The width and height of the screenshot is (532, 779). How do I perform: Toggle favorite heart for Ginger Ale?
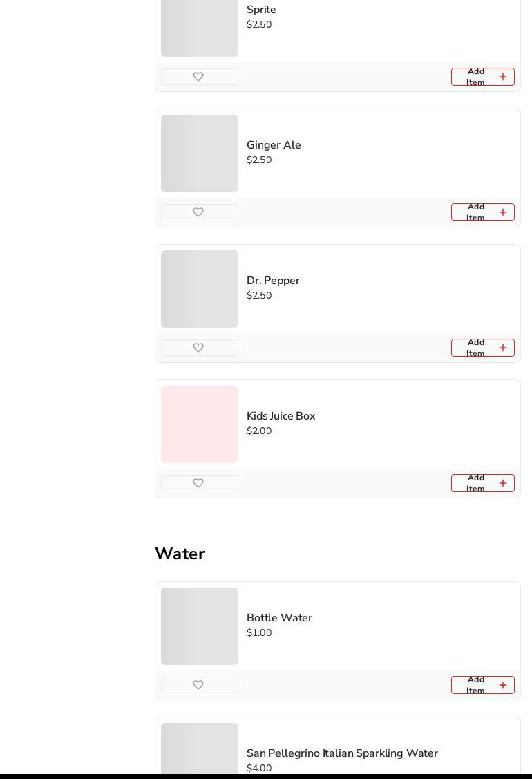pos(198,212)
